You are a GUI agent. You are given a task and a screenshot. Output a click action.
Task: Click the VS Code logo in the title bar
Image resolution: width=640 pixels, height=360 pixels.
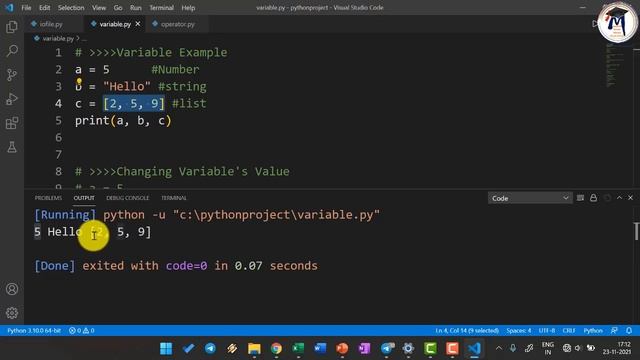pos(9,8)
